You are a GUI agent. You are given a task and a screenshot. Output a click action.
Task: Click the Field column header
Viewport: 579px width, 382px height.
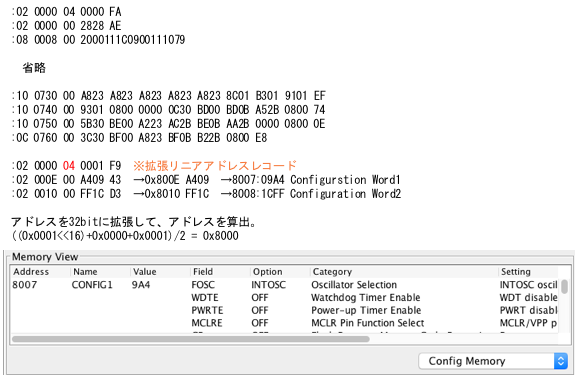203,272
